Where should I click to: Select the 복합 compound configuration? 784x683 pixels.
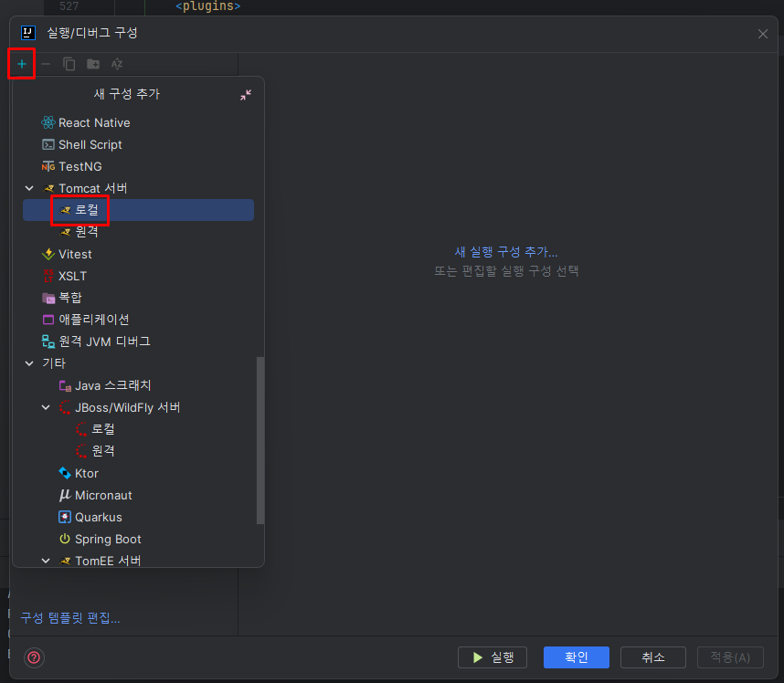click(70, 298)
